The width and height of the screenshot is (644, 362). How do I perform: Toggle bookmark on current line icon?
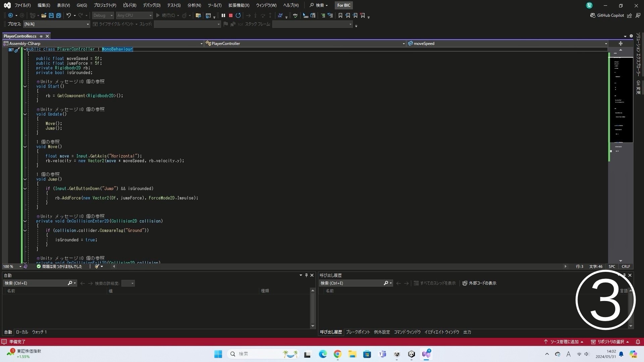point(340,15)
